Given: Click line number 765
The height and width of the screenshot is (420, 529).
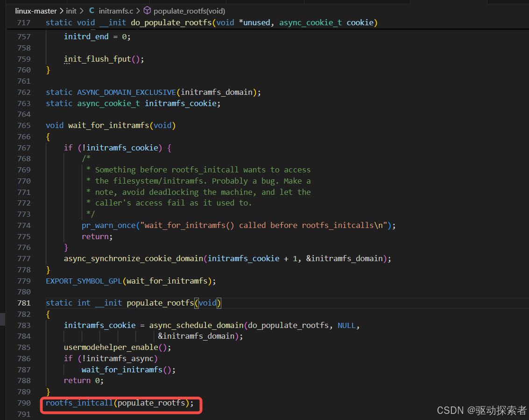Looking at the screenshot, I should [x=24, y=125].
